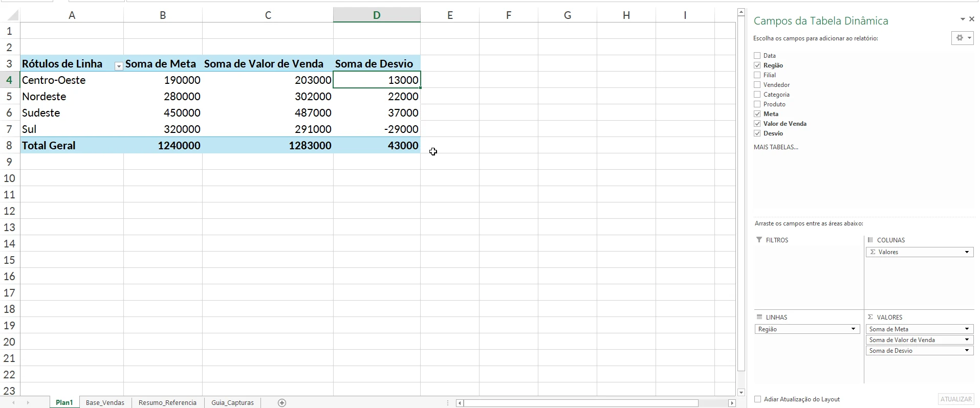Select the Sul Soma de Desvio cell -29000
Viewport: 980px width, 408px height.
click(x=377, y=129)
